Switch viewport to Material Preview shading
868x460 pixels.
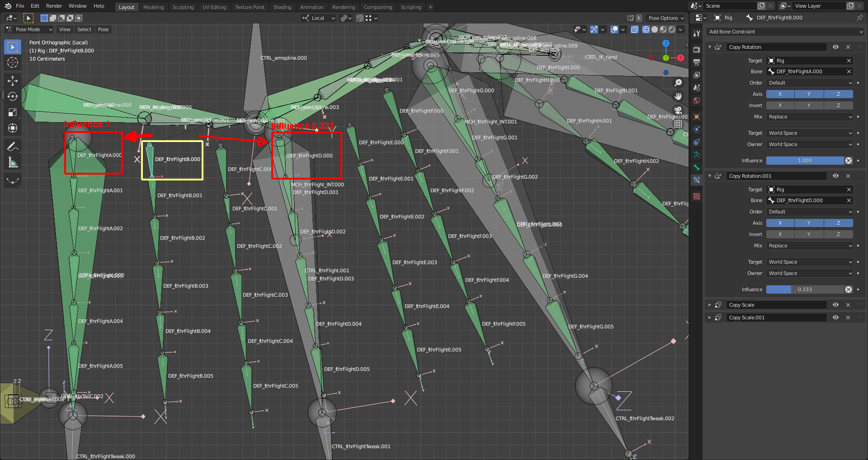click(x=663, y=29)
